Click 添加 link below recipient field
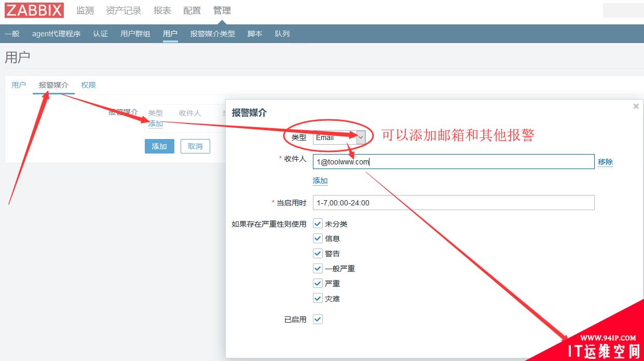Viewport: 644px width, 361px height. click(320, 181)
